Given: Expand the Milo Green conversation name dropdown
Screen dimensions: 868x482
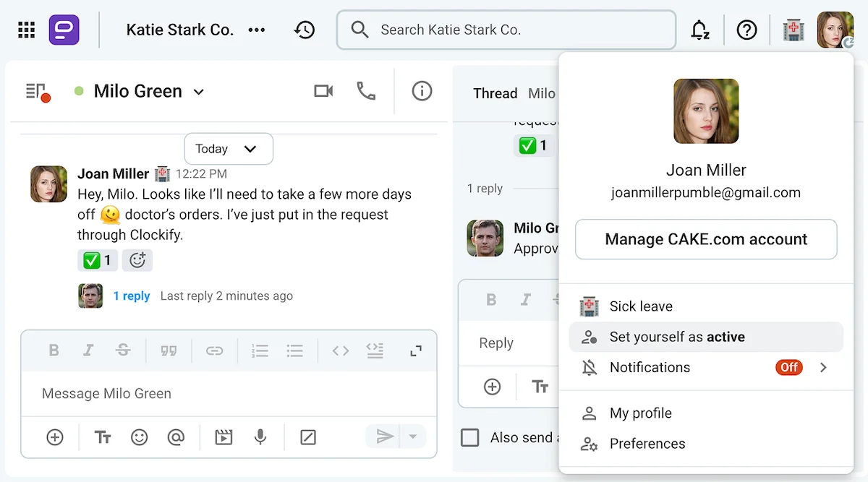Looking at the screenshot, I should pyautogui.click(x=199, y=91).
